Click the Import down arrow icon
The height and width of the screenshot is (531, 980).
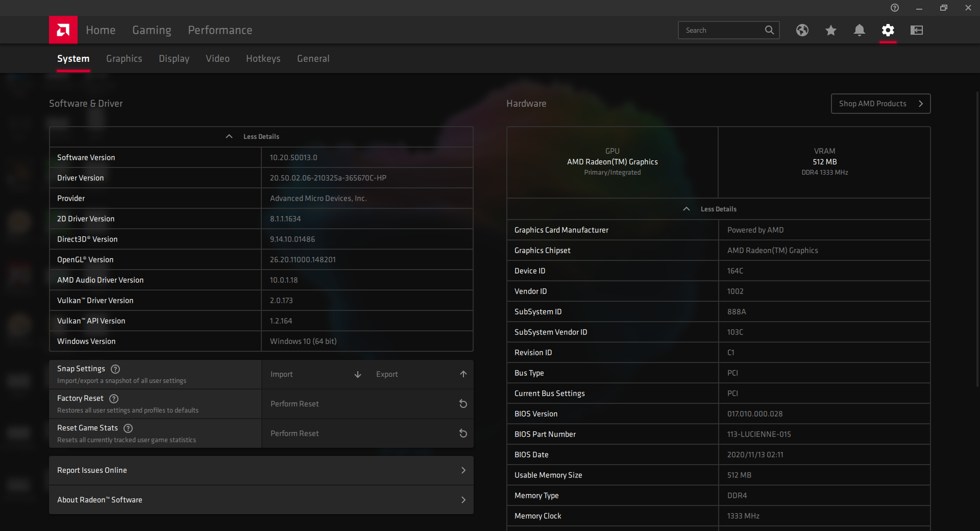(358, 374)
